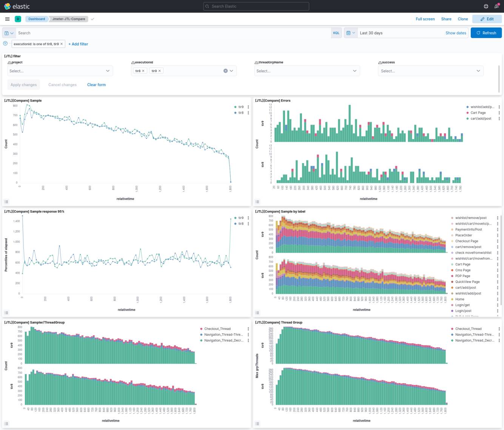Expand the success Select dropdown
The height and width of the screenshot is (430, 504).
431,71
